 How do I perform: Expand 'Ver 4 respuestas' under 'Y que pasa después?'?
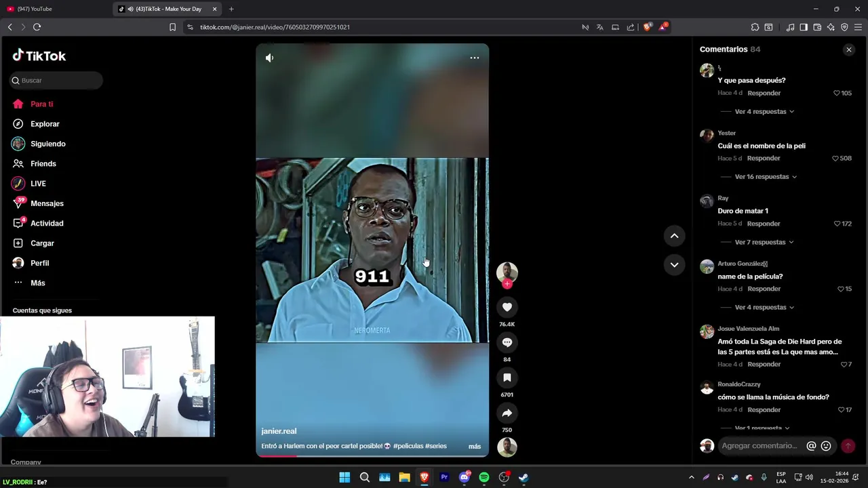(x=764, y=112)
